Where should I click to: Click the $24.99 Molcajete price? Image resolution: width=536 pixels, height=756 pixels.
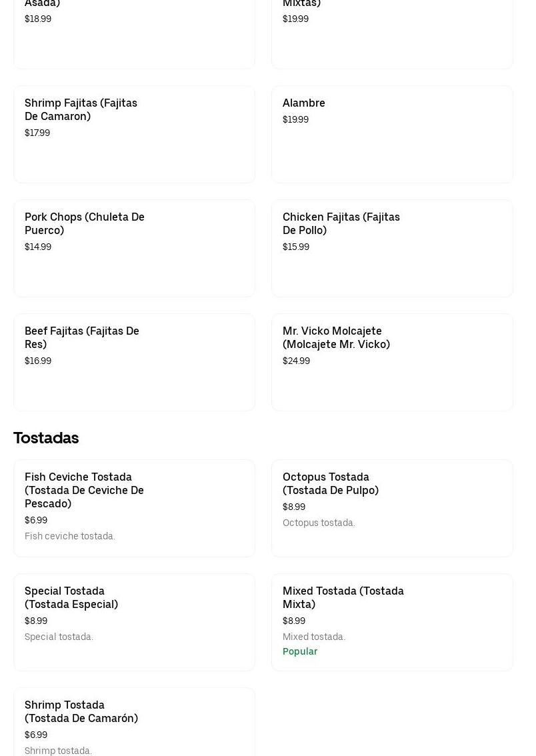296,361
